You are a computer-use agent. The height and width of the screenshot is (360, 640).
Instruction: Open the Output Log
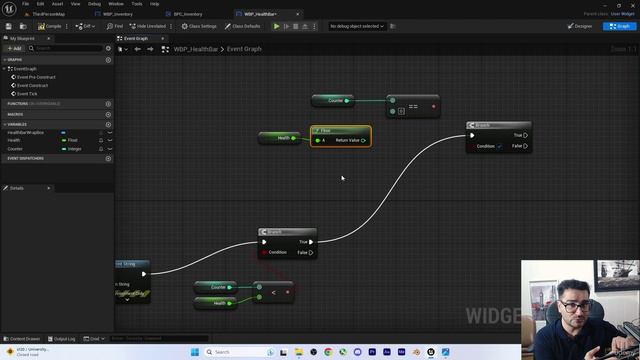click(x=62, y=339)
